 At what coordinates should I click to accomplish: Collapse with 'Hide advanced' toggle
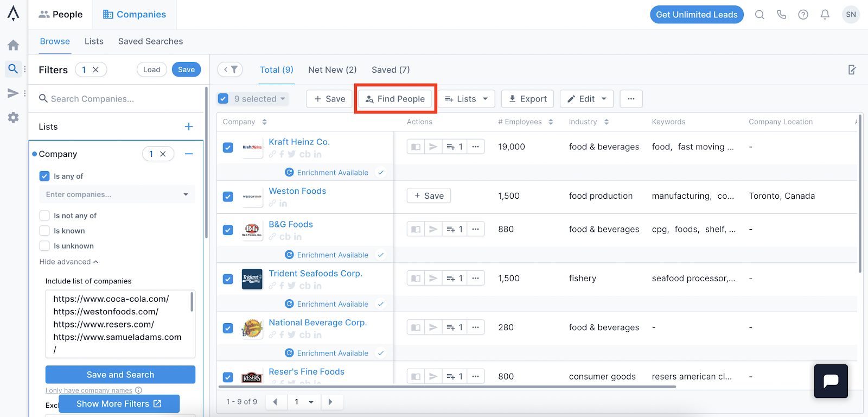point(69,262)
